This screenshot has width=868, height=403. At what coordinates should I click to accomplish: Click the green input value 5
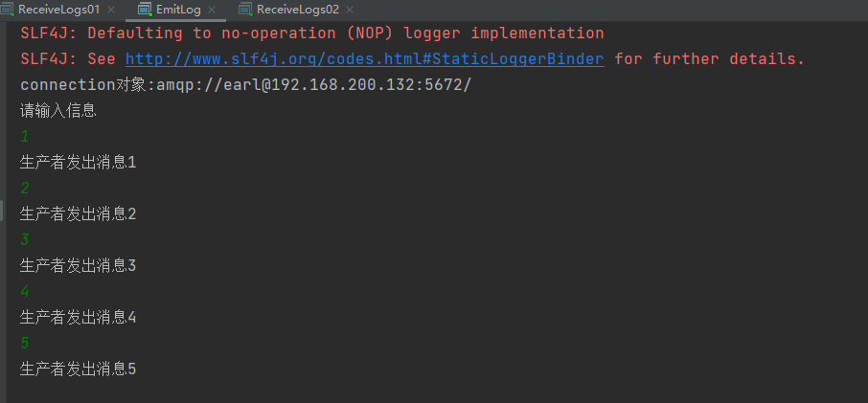[x=24, y=343]
